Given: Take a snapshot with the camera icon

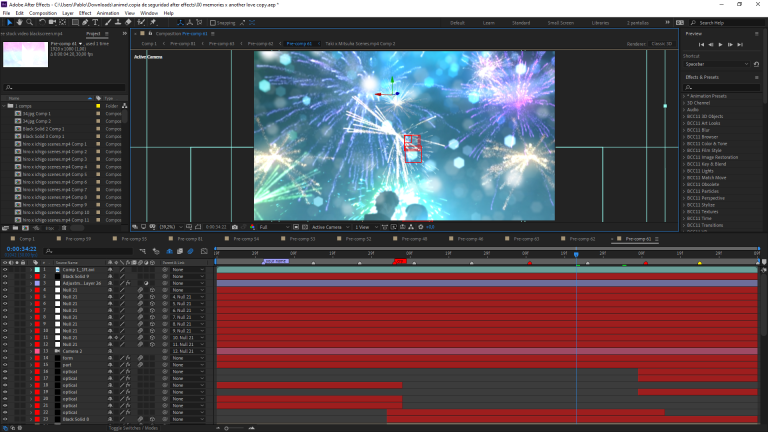Looking at the screenshot, I should (x=235, y=227).
